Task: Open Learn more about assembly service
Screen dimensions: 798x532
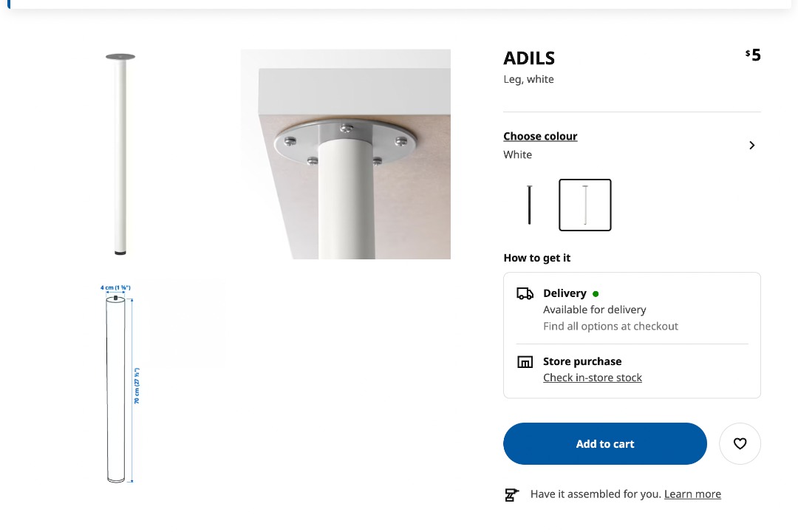Action: click(x=692, y=494)
